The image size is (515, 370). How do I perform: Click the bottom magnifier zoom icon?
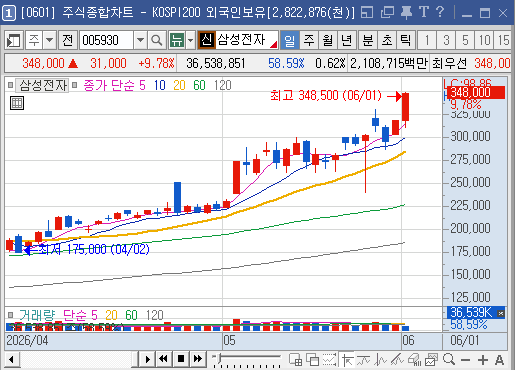[449, 359]
